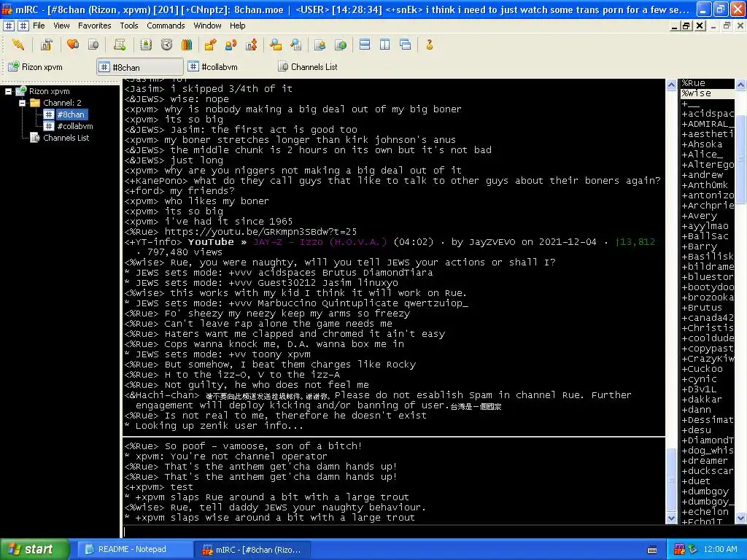Open mIRC Options toolbar icon
This screenshot has width=747, height=560.
[x=46, y=44]
